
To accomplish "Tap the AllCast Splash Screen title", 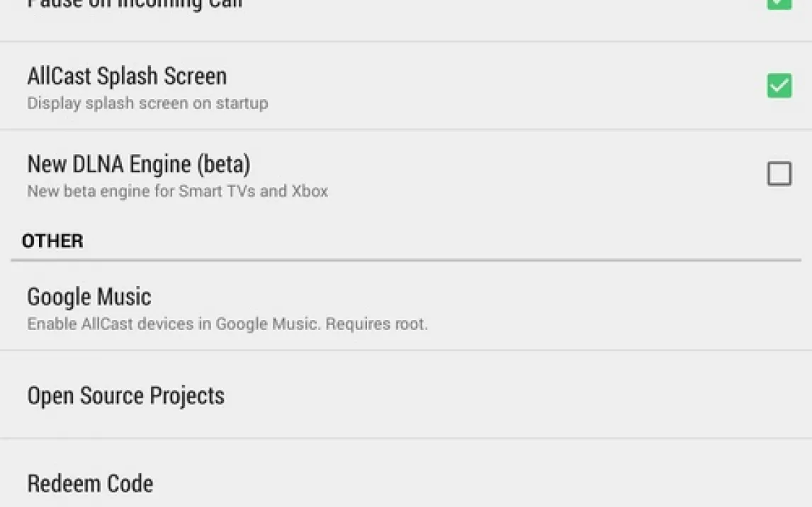I will (127, 76).
